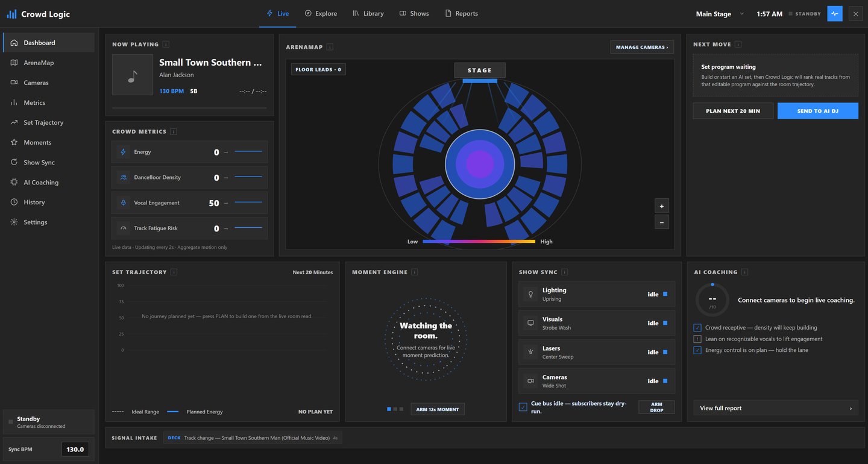Open the Shows tab
The image size is (868, 464).
414,13
